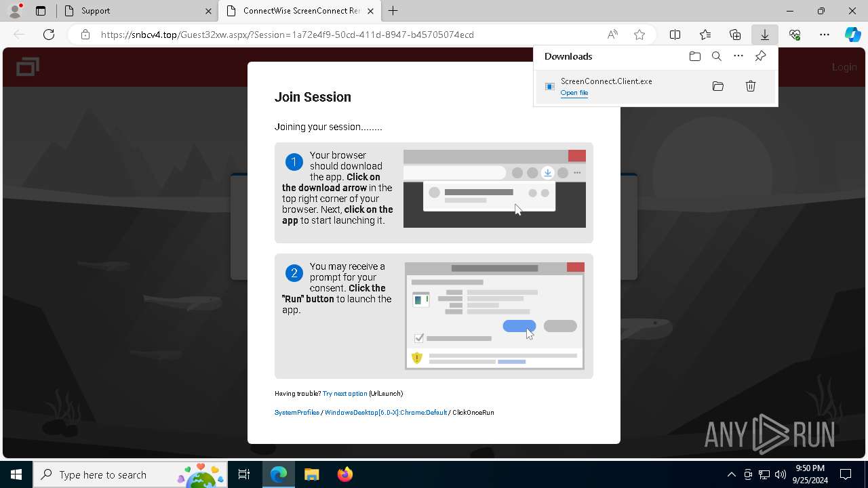The width and height of the screenshot is (868, 488).
Task: Search downloads in Downloads panel
Action: pyautogui.click(x=716, y=56)
